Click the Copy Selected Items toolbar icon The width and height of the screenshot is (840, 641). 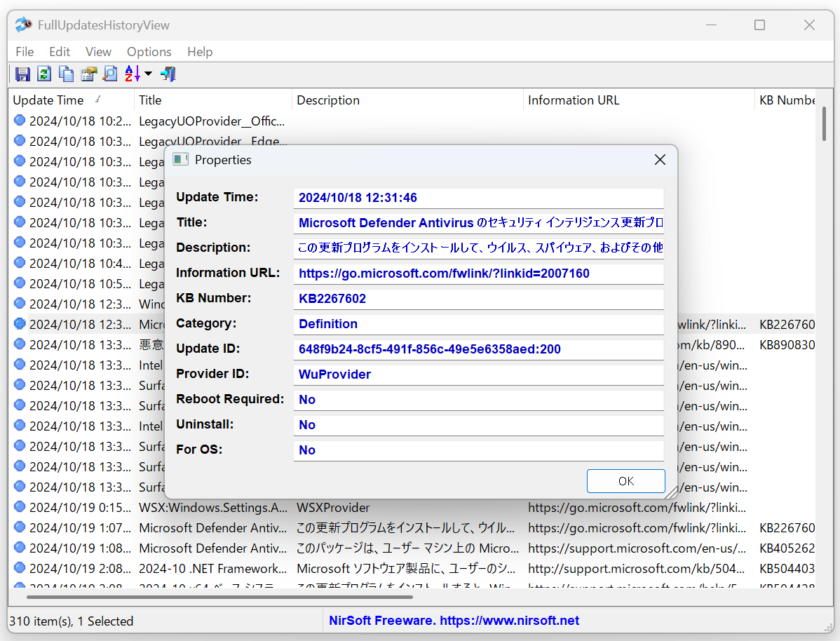click(66, 74)
